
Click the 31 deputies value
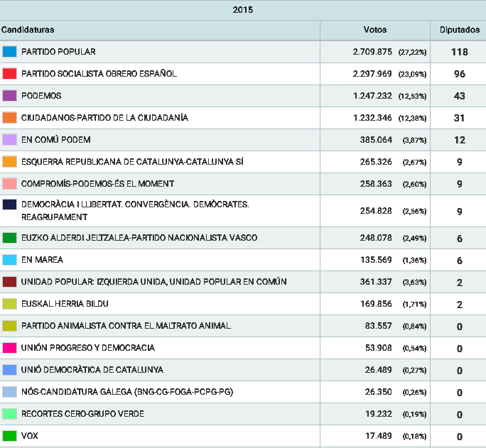[x=460, y=118]
